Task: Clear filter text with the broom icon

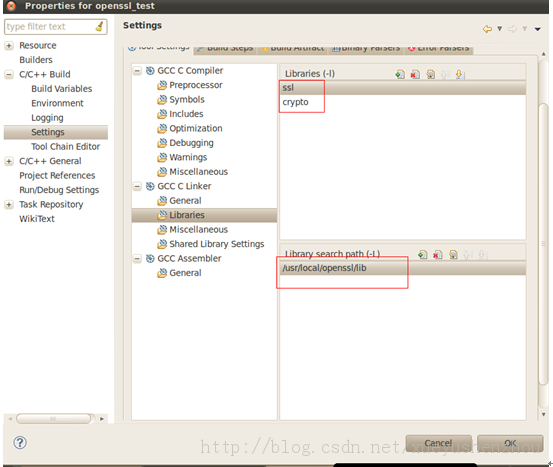Action: 100,26
